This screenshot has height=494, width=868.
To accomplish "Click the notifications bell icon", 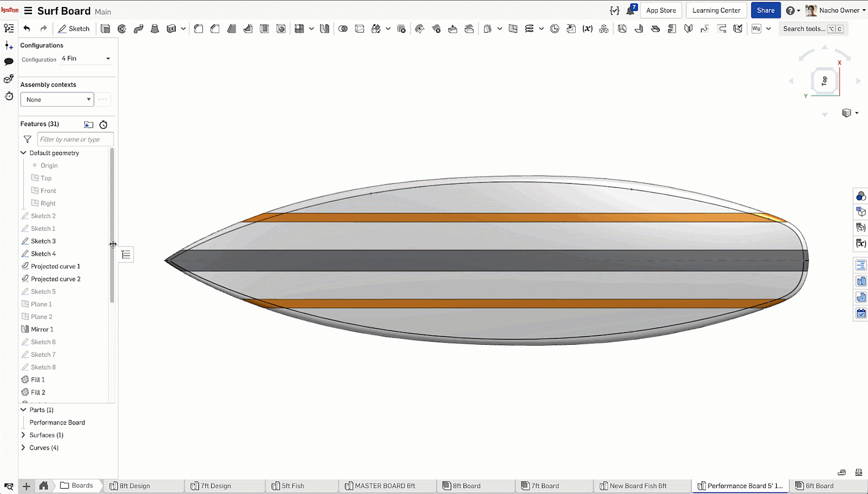I will pyautogui.click(x=630, y=11).
